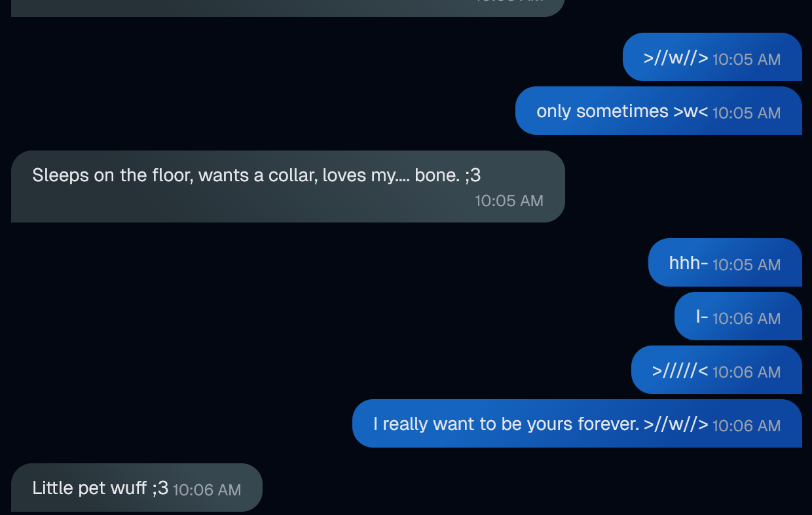This screenshot has width=812, height=515.
Task: Click the timestamp on the ">/////<" message
Action: click(747, 372)
